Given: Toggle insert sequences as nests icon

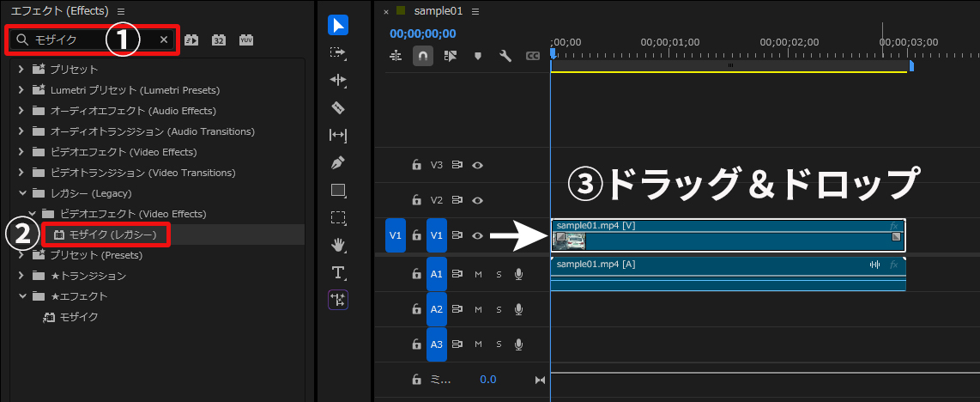Looking at the screenshot, I should 396,56.
